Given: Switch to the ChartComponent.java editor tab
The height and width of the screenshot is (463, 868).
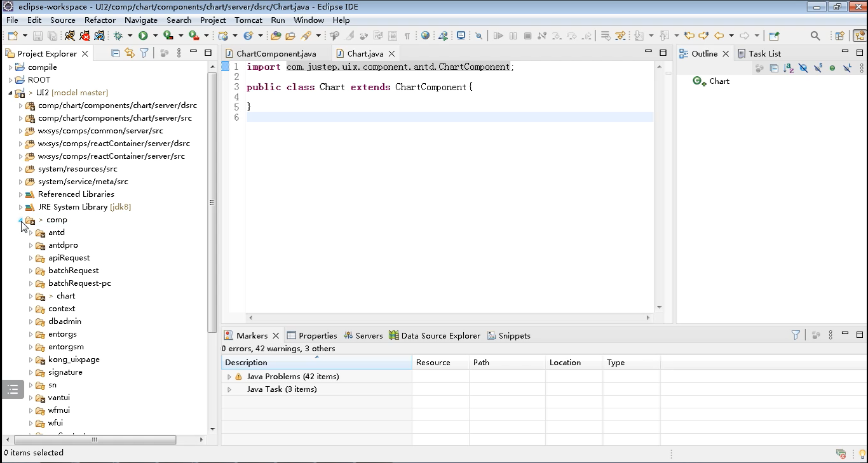Looking at the screenshot, I should tap(276, 54).
